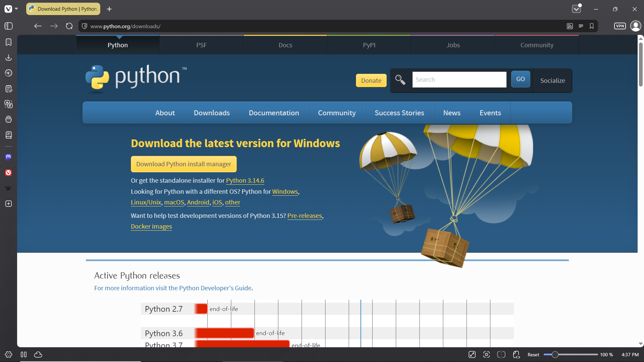Viewport: 644px width, 362px height.
Task: Focus the Search input field
Action: pyautogui.click(x=460, y=80)
